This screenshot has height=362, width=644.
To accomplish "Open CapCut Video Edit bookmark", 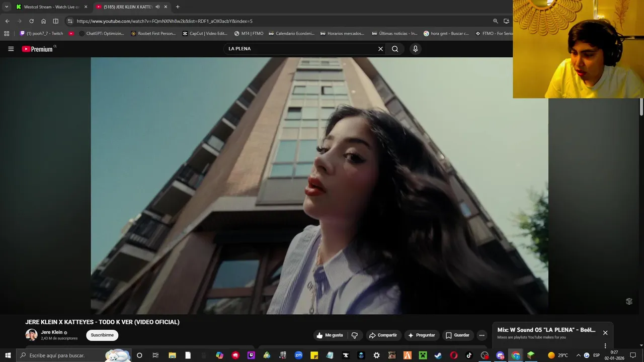I will pyautogui.click(x=205, y=34).
